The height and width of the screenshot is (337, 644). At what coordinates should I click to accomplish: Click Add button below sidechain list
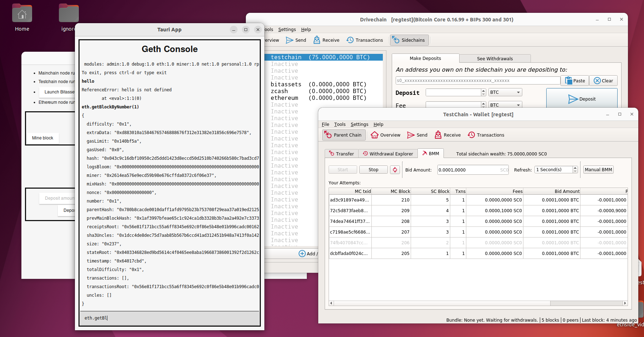coord(308,254)
